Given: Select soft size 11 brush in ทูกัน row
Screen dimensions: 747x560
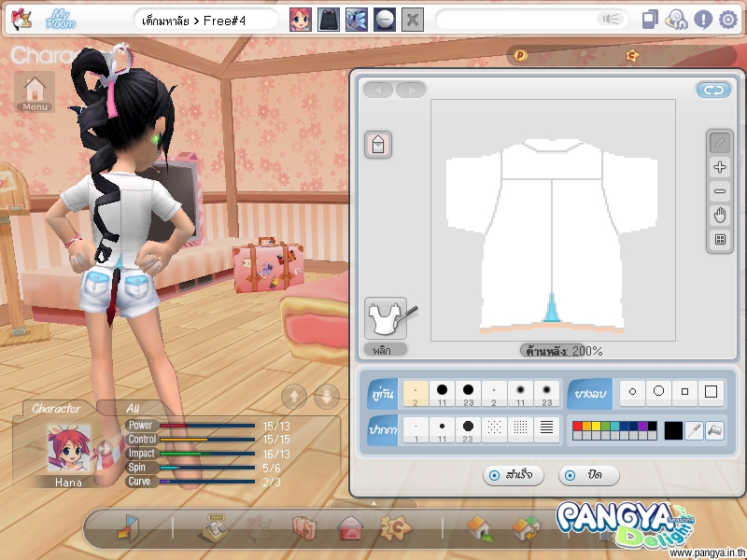Looking at the screenshot, I should point(520,393).
